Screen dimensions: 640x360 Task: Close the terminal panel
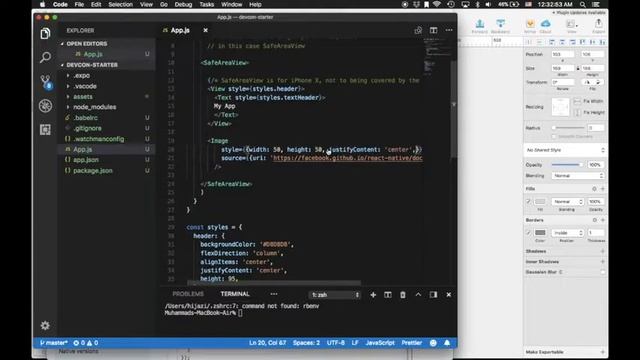pyautogui.click(x=449, y=295)
